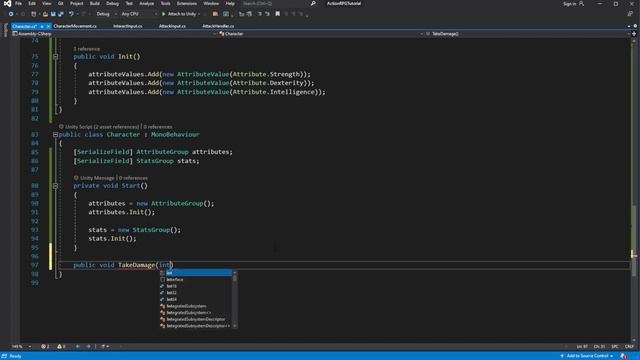Click the errors indicator in bottom bar
This screenshot has width=640, height=360.
click(45, 347)
